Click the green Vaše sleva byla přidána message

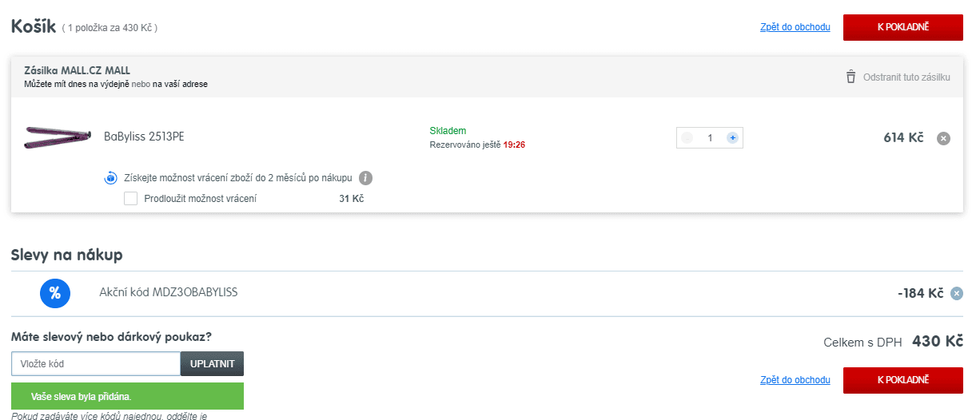coord(128,396)
